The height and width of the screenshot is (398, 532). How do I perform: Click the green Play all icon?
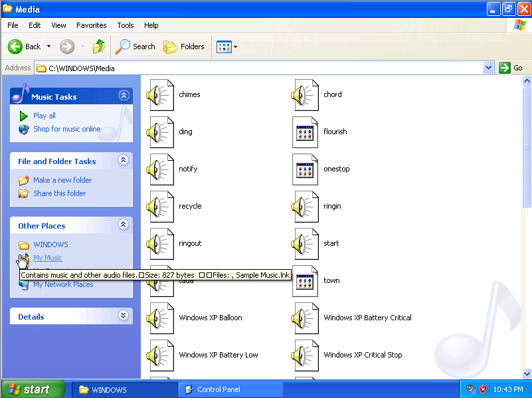[23, 116]
